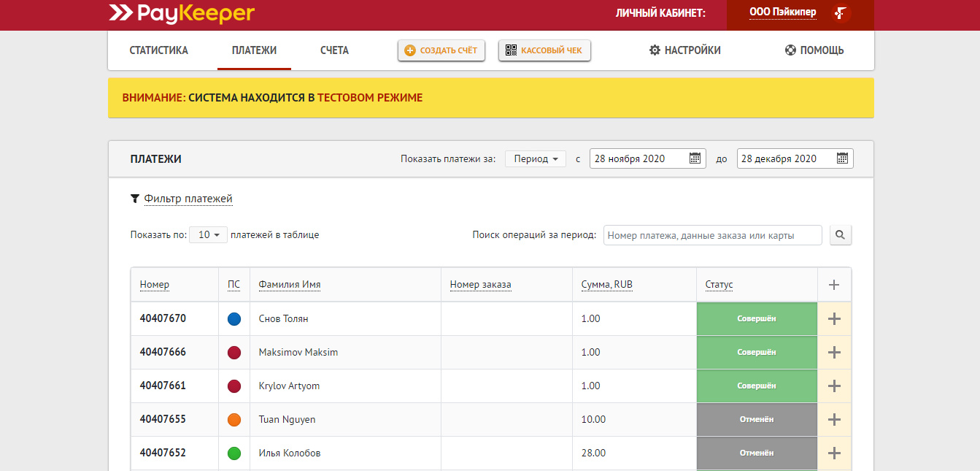
Task: Click the amount 28.00
Action: tap(593, 453)
